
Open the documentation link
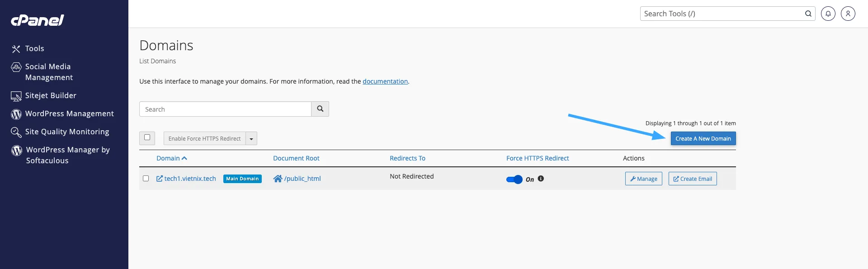(385, 81)
